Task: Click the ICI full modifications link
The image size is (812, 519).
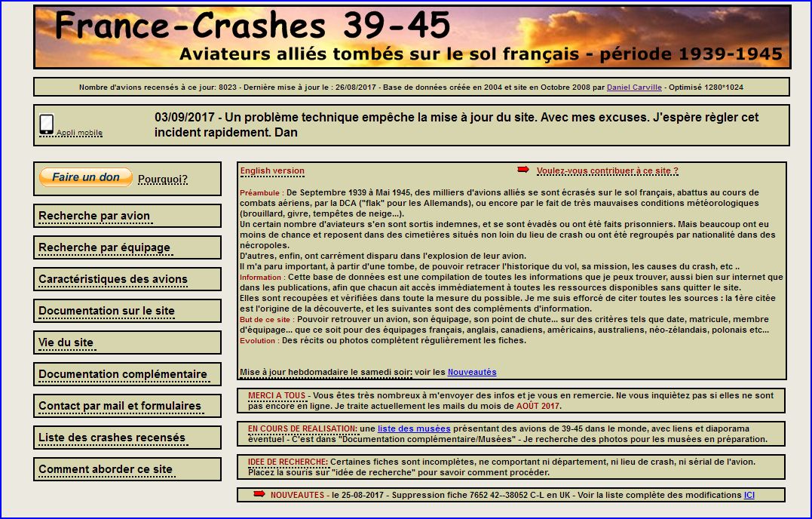Action: click(x=749, y=495)
